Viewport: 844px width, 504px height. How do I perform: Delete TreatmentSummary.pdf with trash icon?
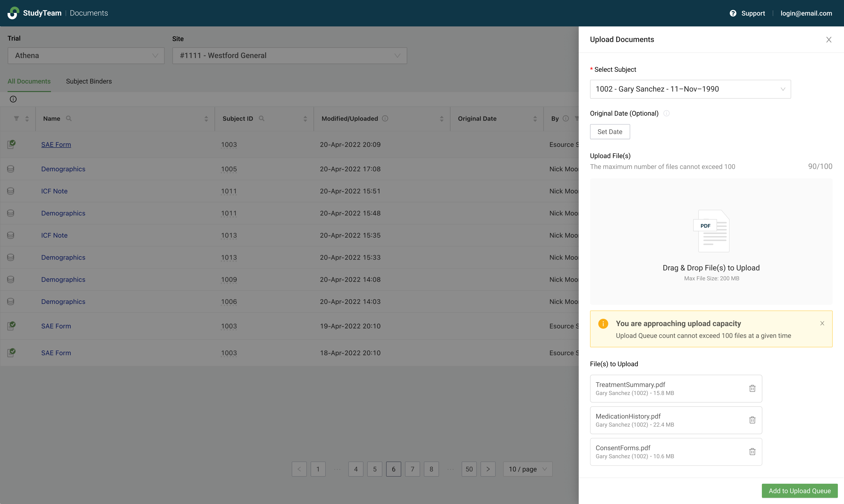(752, 389)
